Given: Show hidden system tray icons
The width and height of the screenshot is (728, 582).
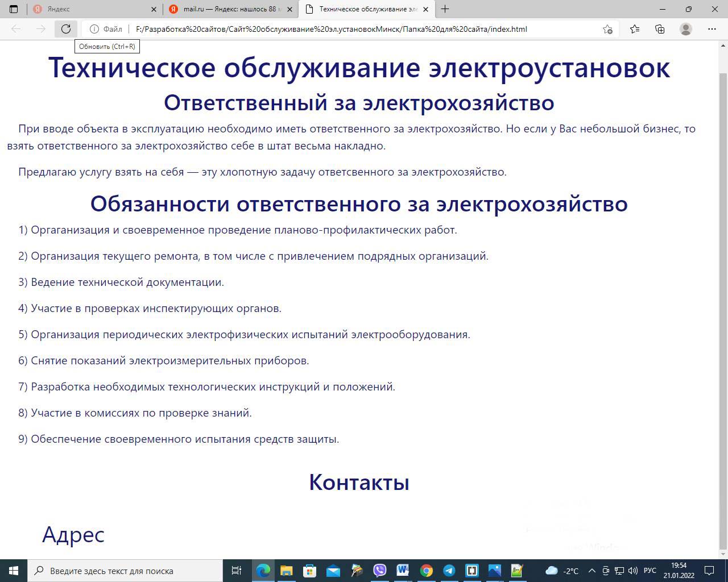Looking at the screenshot, I should [x=591, y=571].
